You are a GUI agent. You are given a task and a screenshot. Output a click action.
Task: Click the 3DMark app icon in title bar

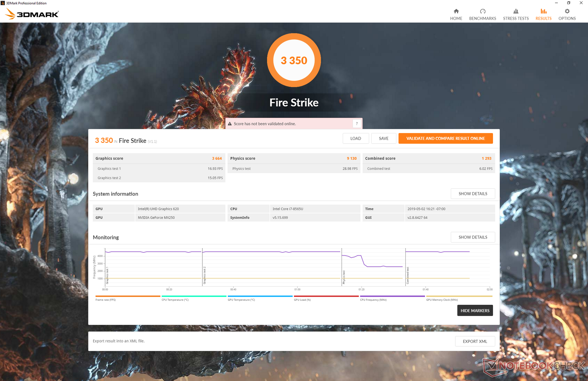pos(3,3)
